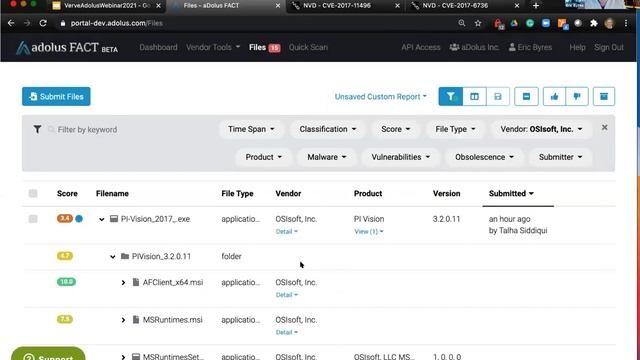This screenshot has height=360, width=640.
Task: Open the File Type filter dropdown
Action: [455, 129]
